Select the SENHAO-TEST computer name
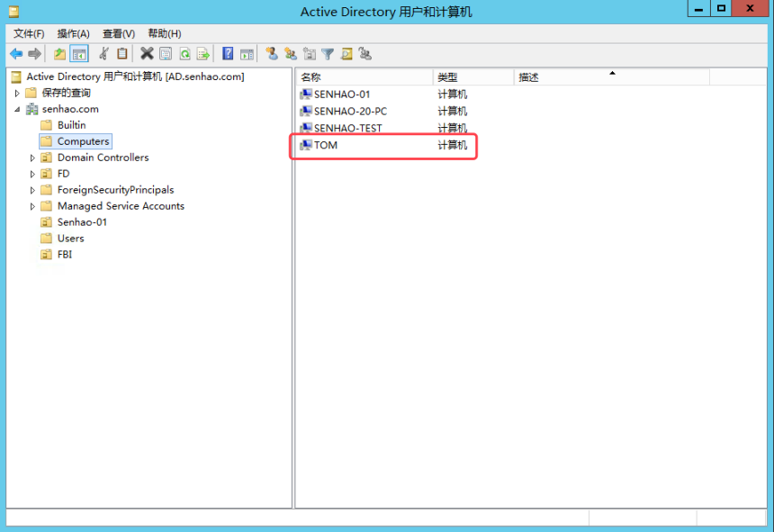The width and height of the screenshot is (774, 532). [348, 129]
